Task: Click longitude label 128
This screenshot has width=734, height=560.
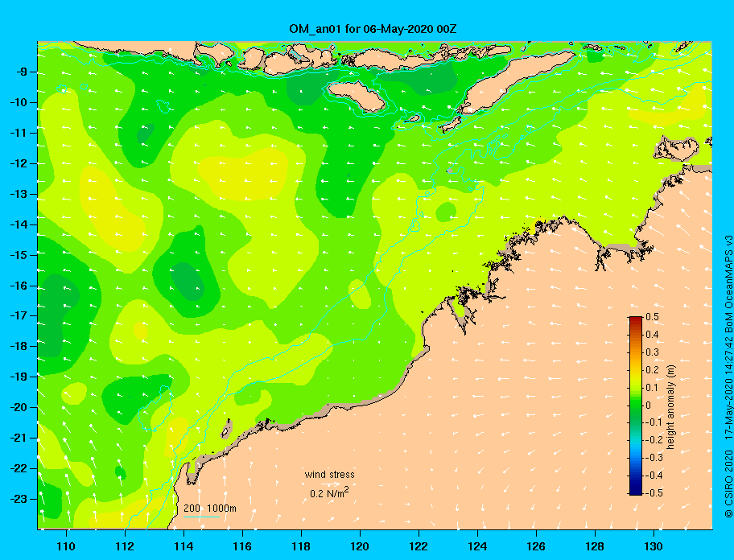Action: click(595, 546)
